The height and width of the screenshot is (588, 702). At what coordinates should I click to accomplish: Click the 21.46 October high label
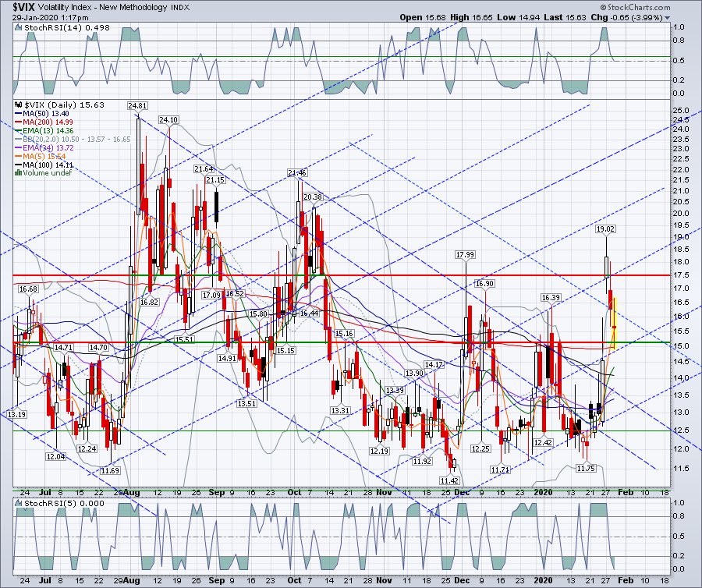coord(297,172)
